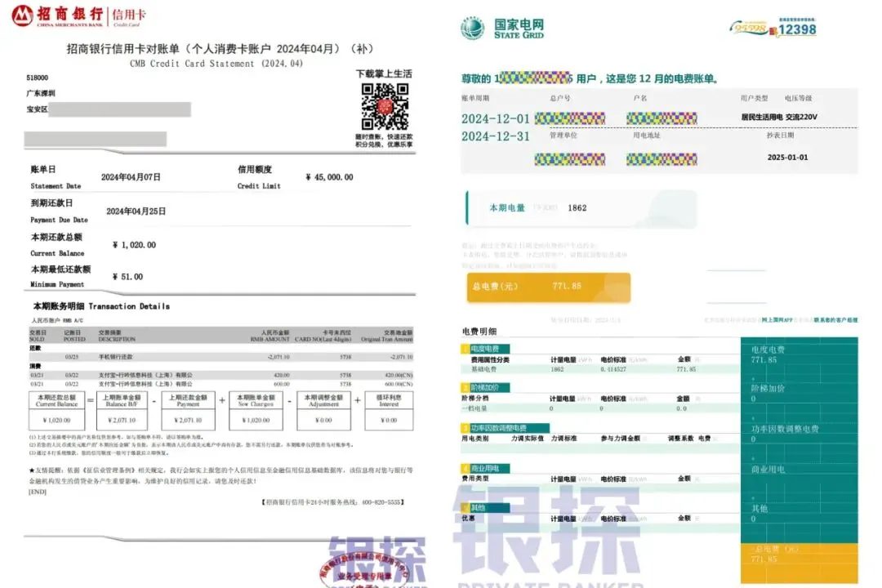Click the address line 广东深圳
The width and height of the screenshot is (882, 588).
[x=41, y=93]
